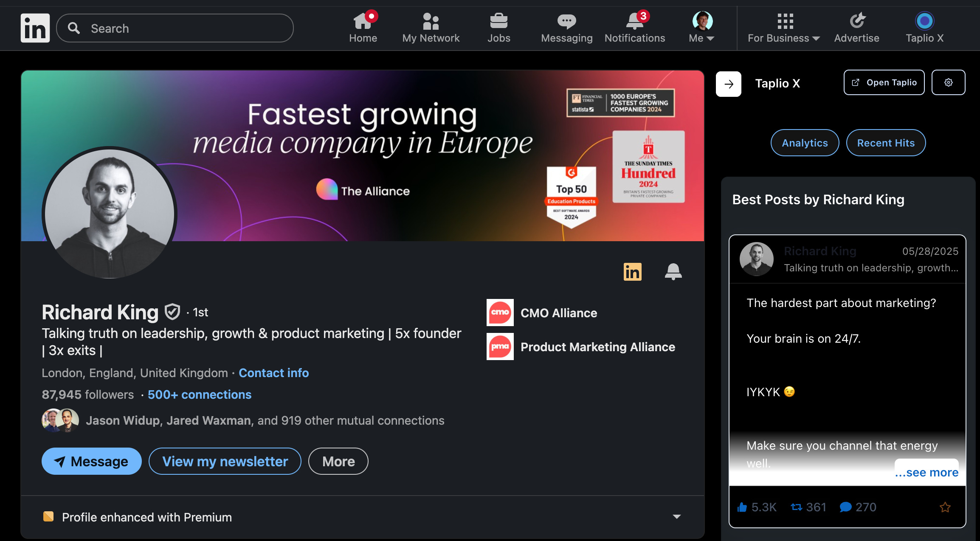Collapse the Taplio X panel with the arrow
The height and width of the screenshot is (541, 980).
pos(729,84)
